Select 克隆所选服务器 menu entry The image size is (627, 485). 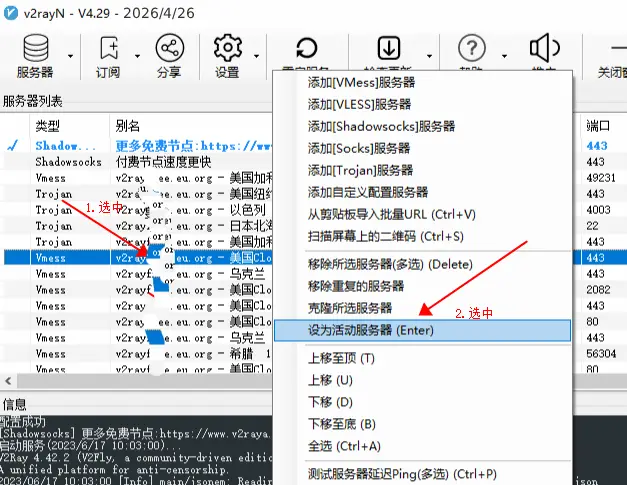423,308
